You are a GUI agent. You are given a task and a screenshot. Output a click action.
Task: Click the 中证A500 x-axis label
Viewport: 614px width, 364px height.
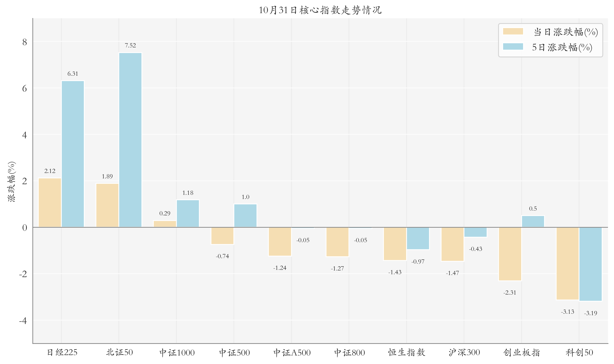tap(292, 353)
